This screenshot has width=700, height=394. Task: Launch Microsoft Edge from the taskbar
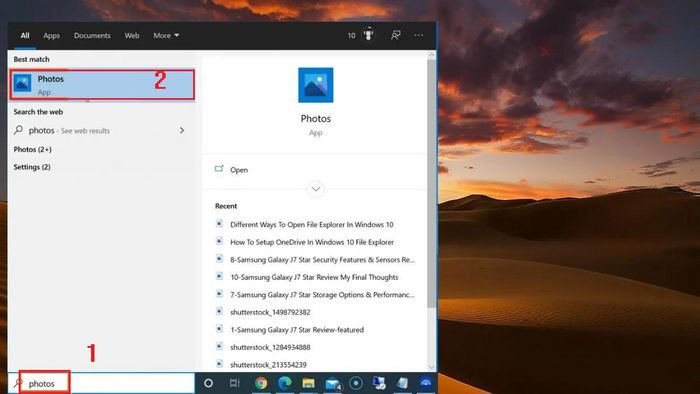[284, 382]
